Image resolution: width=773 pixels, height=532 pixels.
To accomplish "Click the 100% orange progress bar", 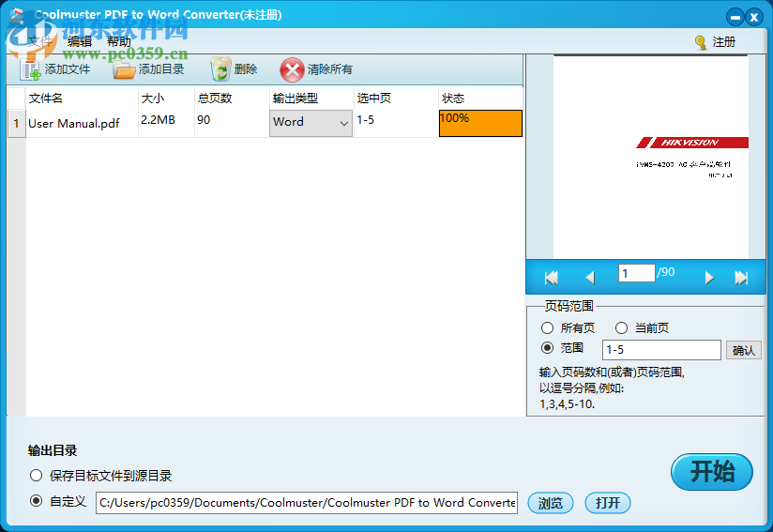I will pos(480,123).
